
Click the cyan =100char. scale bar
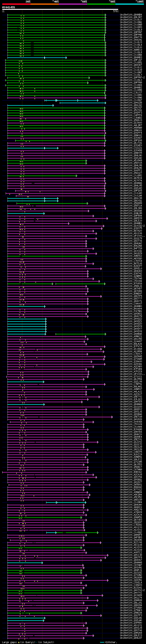[x=102, y=642]
